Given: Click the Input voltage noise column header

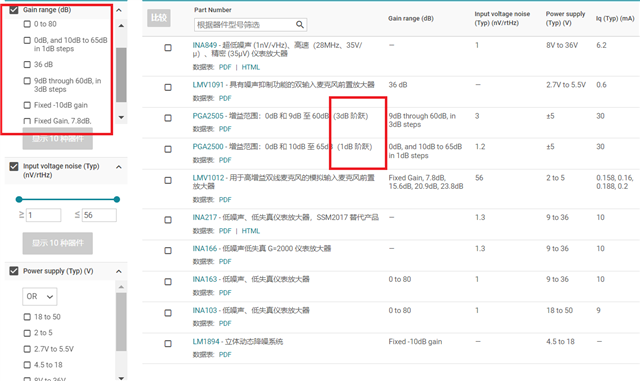Looking at the screenshot, I should 502,18.
